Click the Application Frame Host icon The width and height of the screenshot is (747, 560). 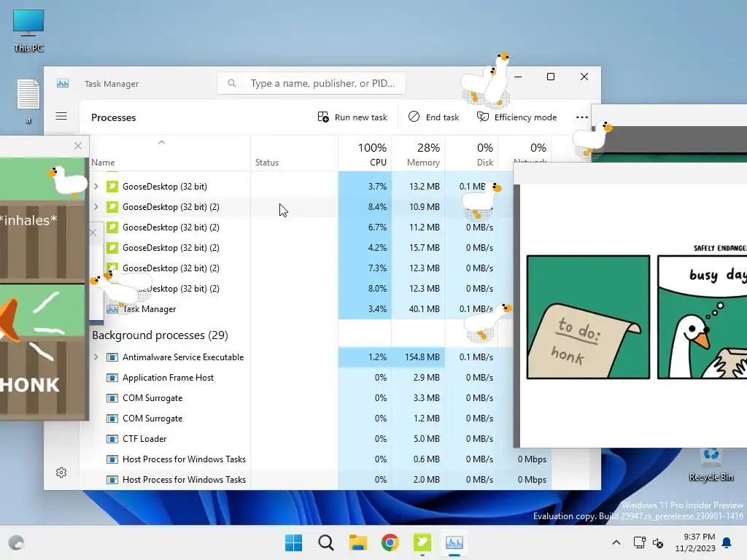(x=112, y=378)
